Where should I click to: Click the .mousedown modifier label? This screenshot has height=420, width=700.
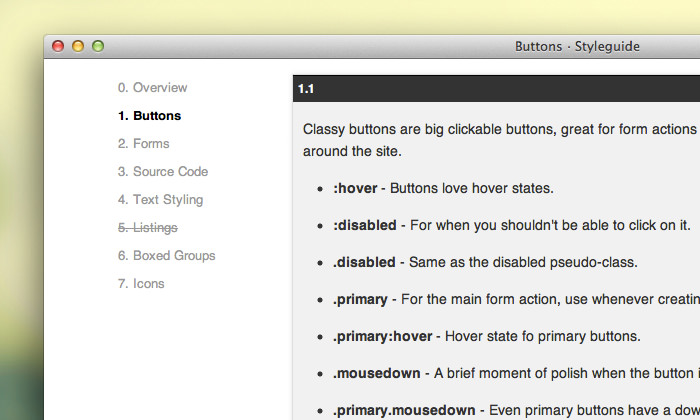[x=376, y=374]
